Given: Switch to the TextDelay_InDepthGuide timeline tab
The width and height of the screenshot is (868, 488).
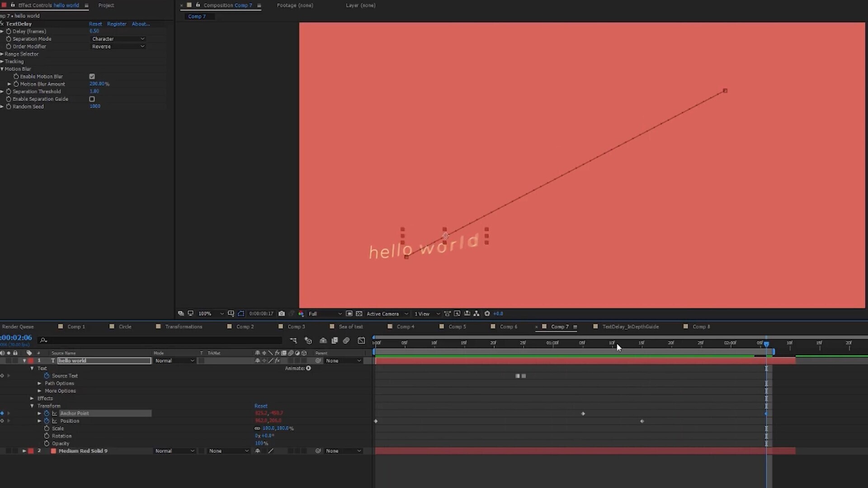Looking at the screenshot, I should coord(630,327).
